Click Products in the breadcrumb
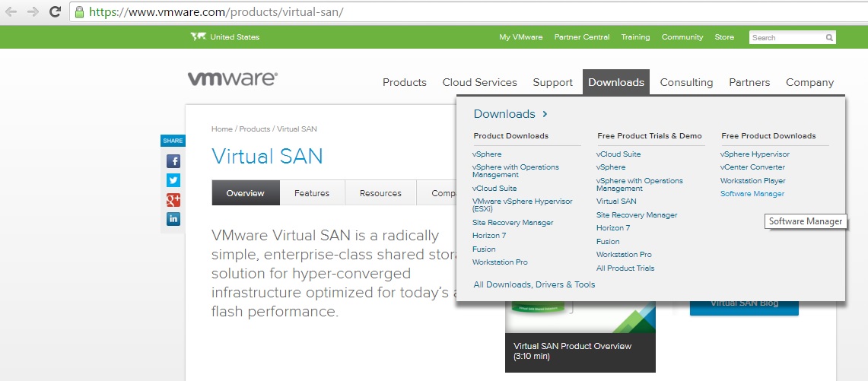The image size is (868, 381). point(255,129)
